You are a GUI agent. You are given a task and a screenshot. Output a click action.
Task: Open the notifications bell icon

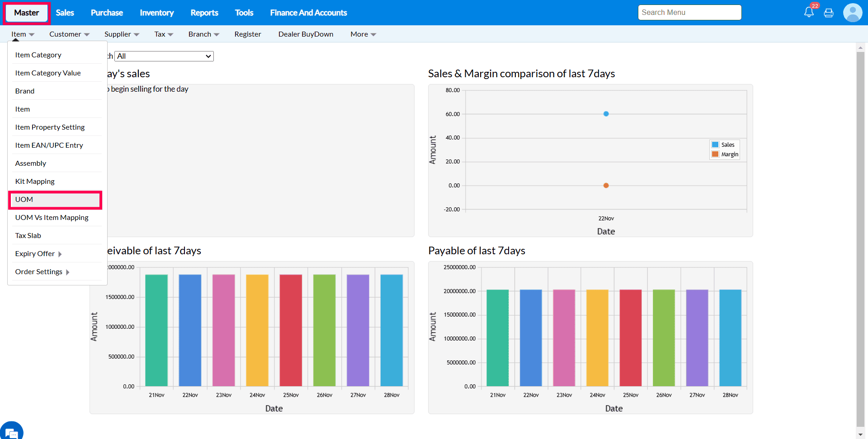tap(809, 13)
